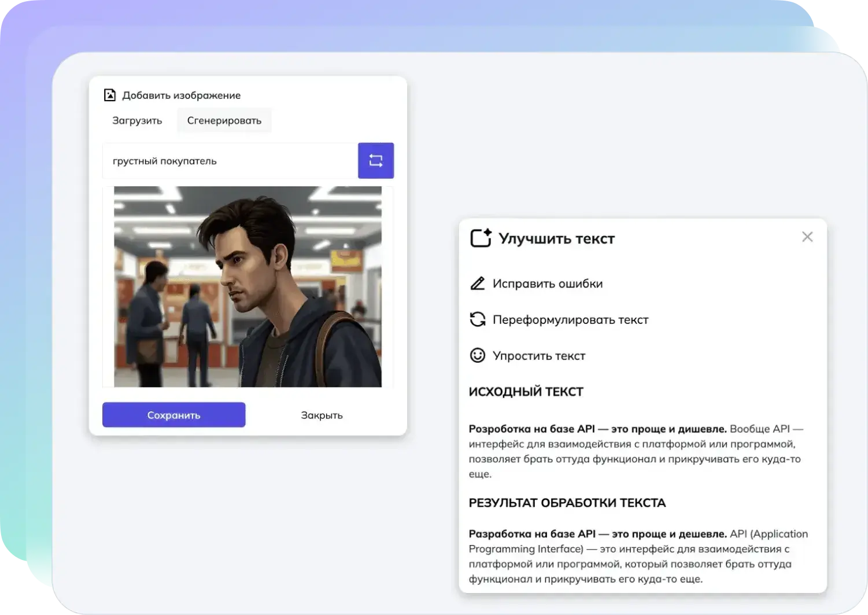Click the грустный покупатель prompt field
The width and height of the screenshot is (868, 615).
[230, 161]
